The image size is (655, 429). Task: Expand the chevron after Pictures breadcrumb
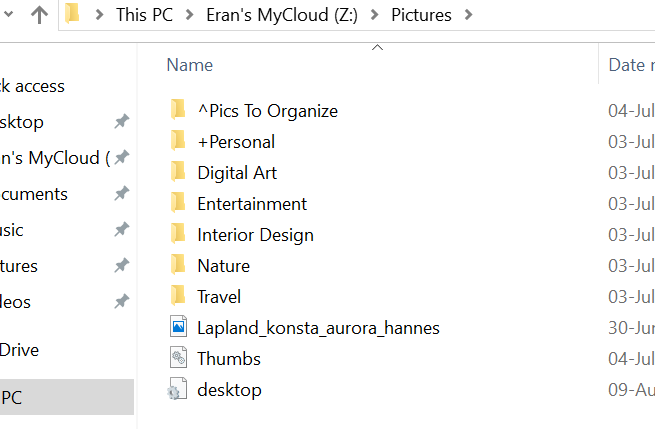click(468, 15)
